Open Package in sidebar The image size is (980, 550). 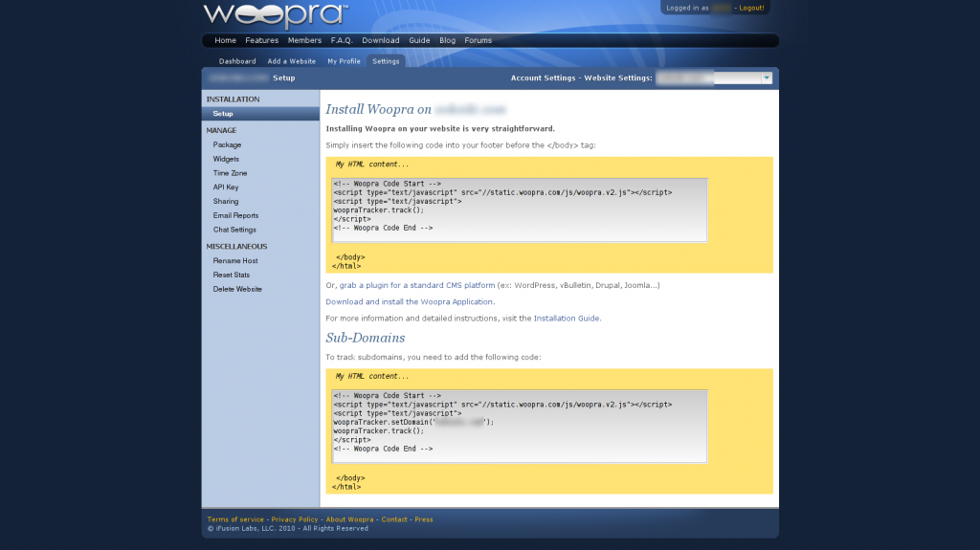227,145
